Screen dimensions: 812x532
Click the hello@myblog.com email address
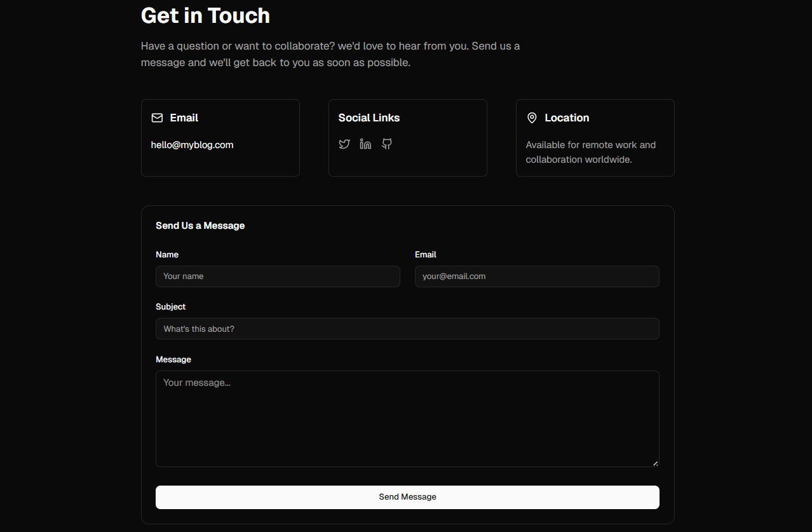(192, 145)
